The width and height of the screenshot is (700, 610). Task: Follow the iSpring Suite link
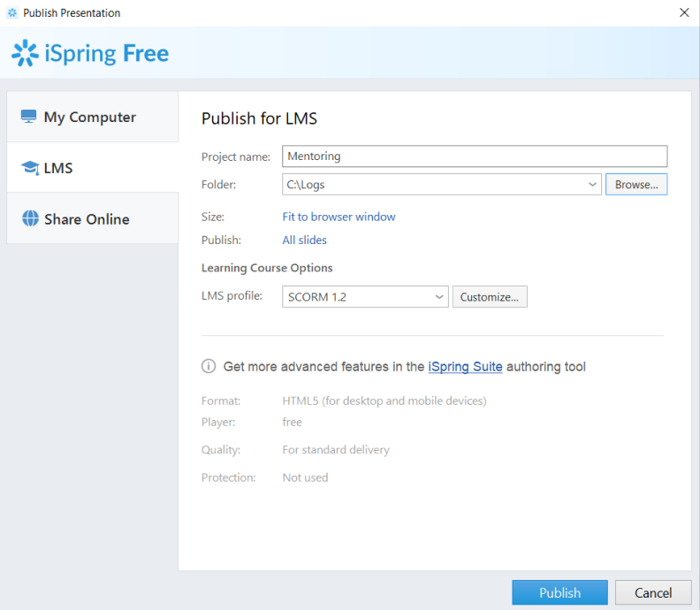465,367
